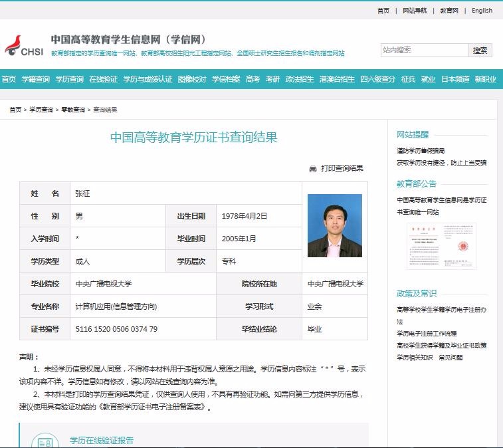The image size is (503, 448).
Task: Select 学历与成绩认证 in the navigation bar
Action: tap(148, 79)
